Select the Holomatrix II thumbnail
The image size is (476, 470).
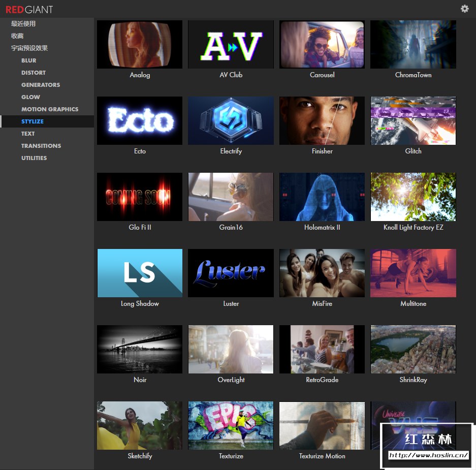tap(322, 197)
